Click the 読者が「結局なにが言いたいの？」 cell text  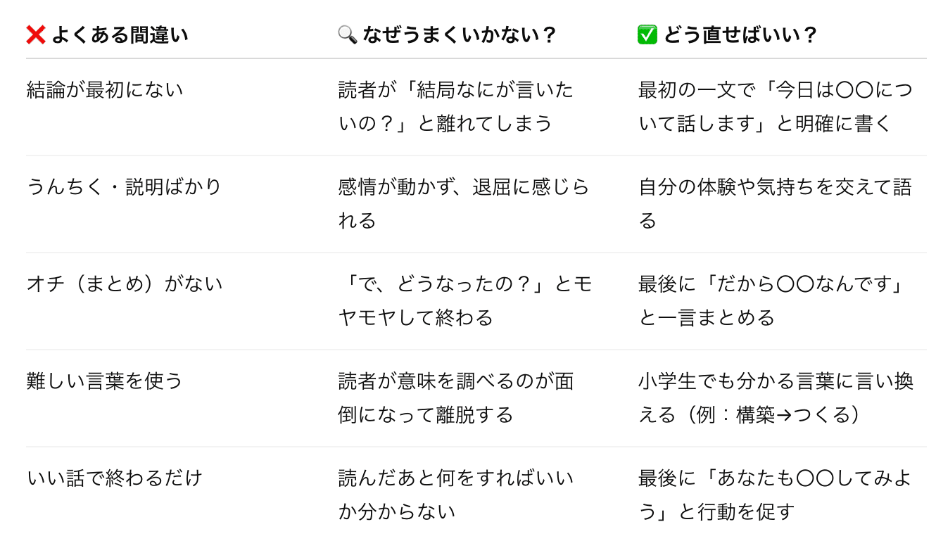pyautogui.click(x=455, y=107)
